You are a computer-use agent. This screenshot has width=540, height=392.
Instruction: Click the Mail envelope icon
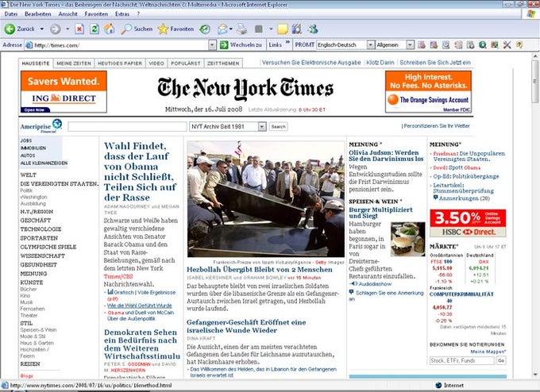click(222, 29)
